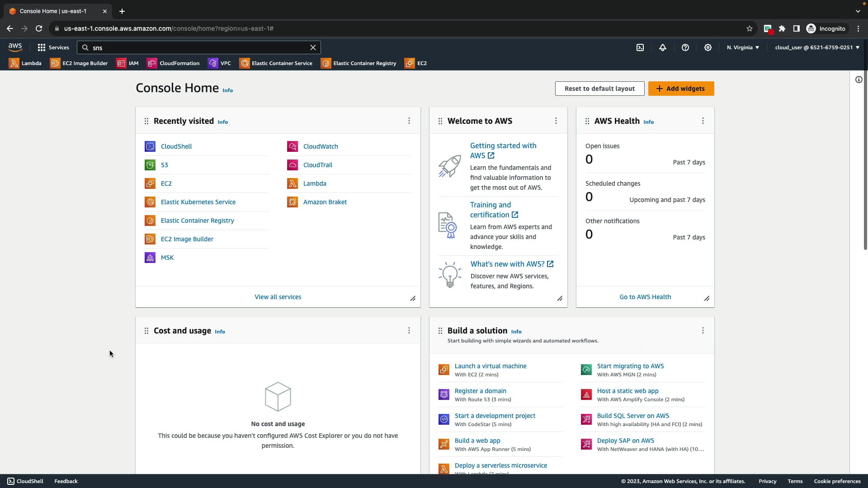Open IAM shortcut in favorites bar
Screen dimensions: 868x488
[x=127, y=63]
